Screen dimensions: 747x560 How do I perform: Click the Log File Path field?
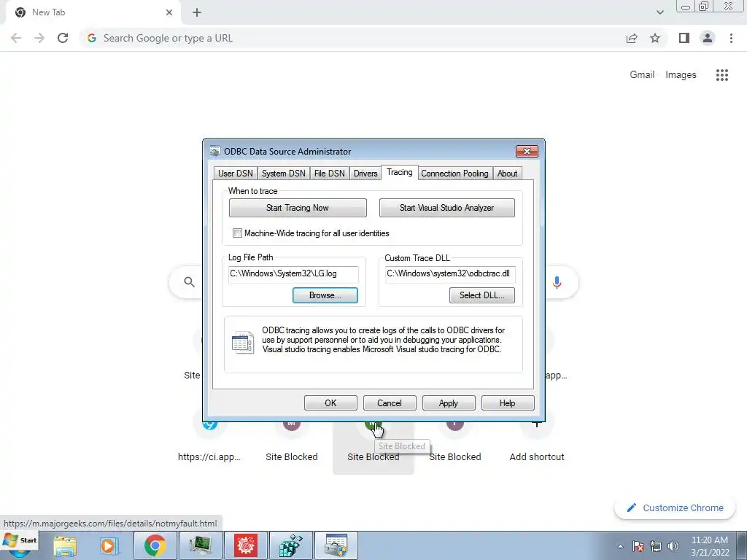click(293, 274)
